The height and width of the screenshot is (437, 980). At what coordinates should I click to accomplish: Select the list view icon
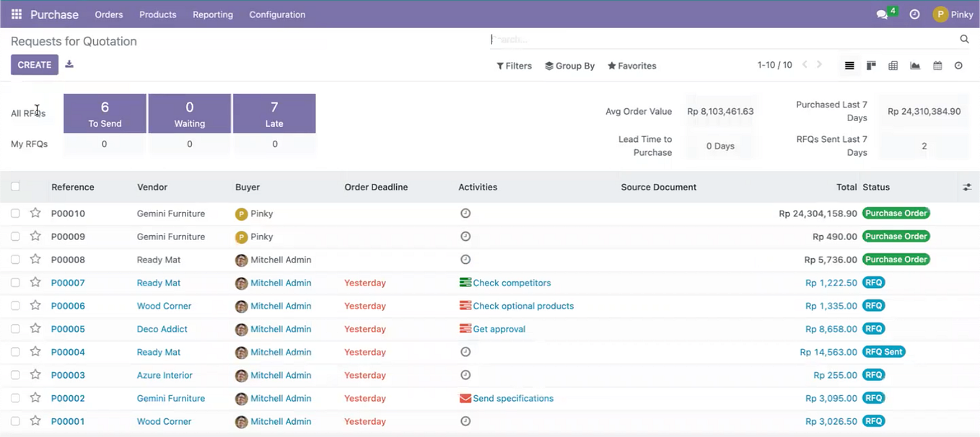tap(849, 66)
